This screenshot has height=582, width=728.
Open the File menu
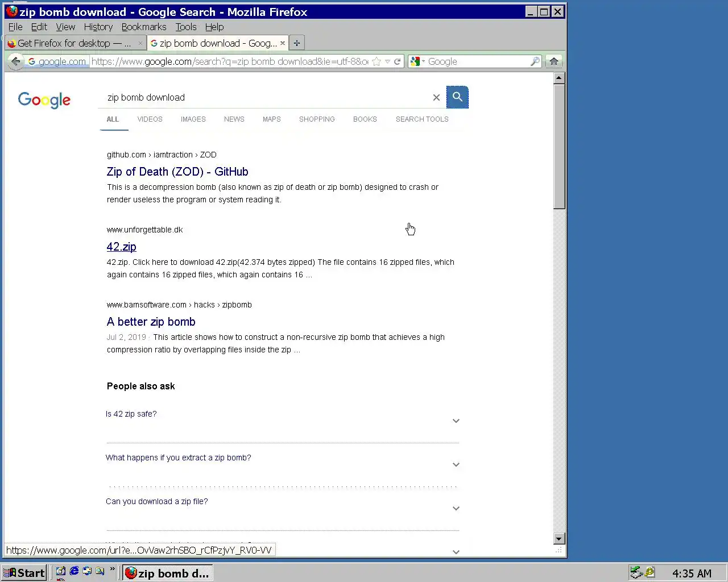point(15,27)
